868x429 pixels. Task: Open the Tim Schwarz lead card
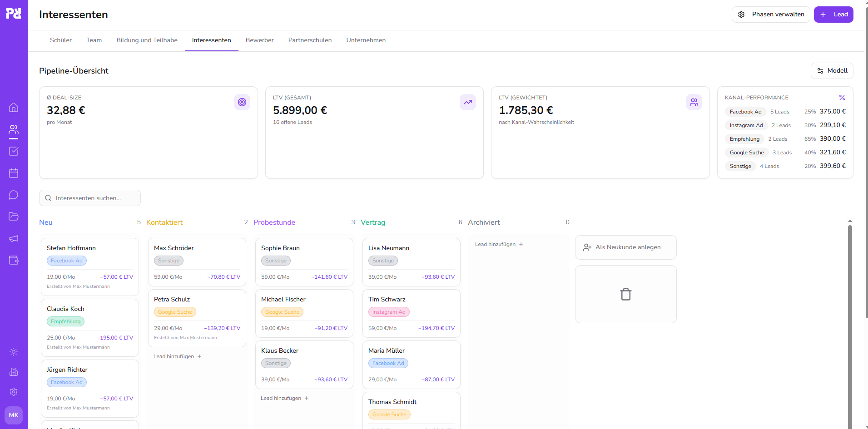(x=412, y=314)
